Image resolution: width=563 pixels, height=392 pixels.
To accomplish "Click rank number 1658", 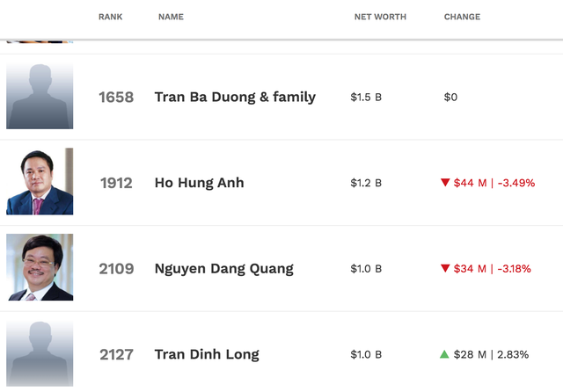I will pyautogui.click(x=116, y=97).
